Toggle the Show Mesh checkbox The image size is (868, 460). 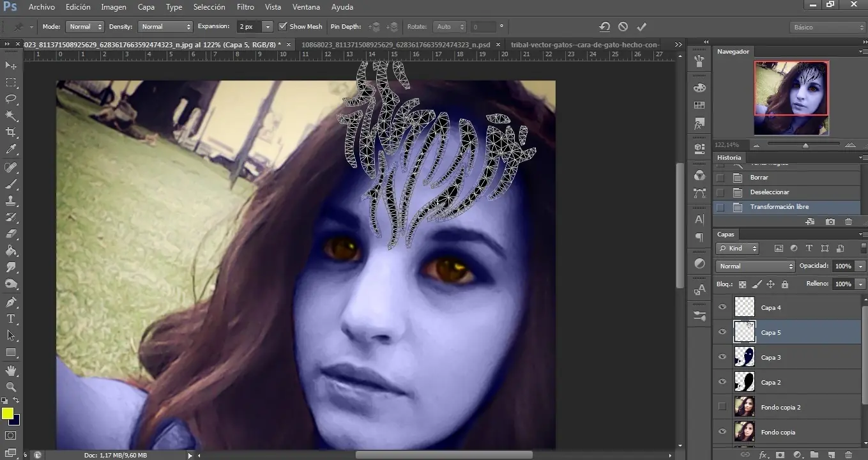(283, 27)
